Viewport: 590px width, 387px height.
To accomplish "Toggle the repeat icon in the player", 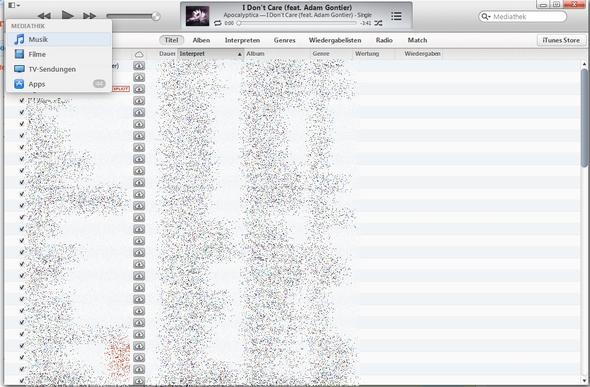I will pyautogui.click(x=218, y=23).
